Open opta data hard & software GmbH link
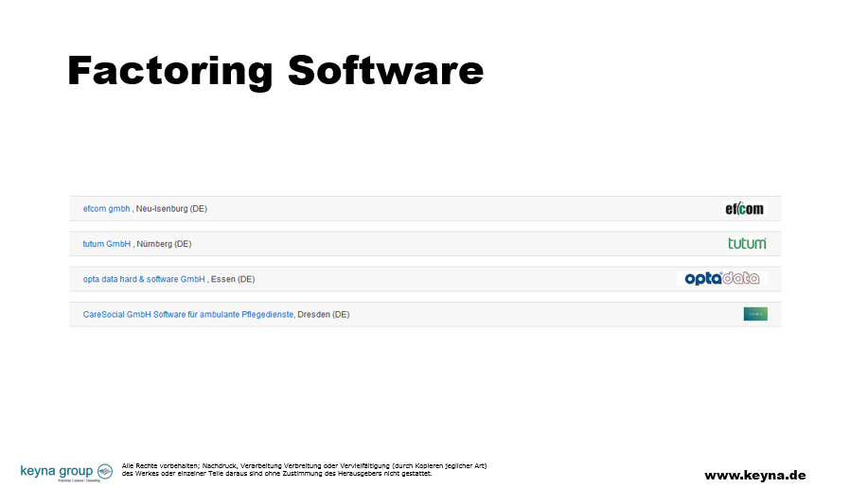This screenshot has height=488, width=868. coord(144,279)
